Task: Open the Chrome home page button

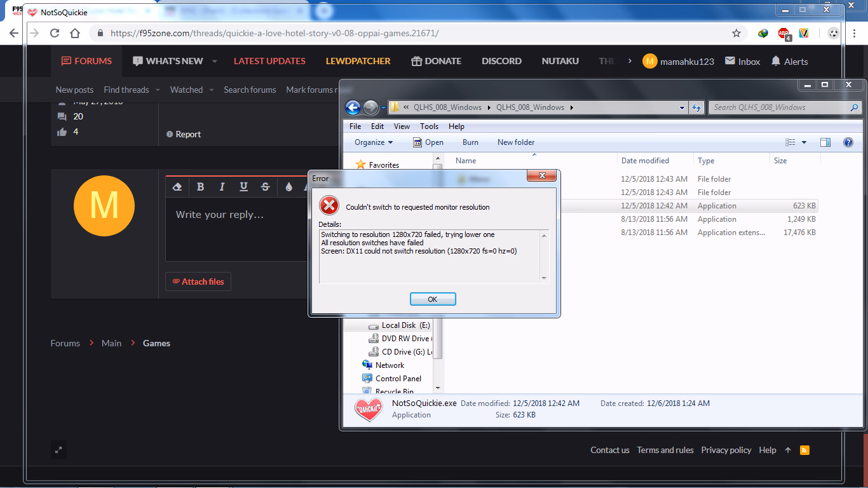Action: (75, 33)
